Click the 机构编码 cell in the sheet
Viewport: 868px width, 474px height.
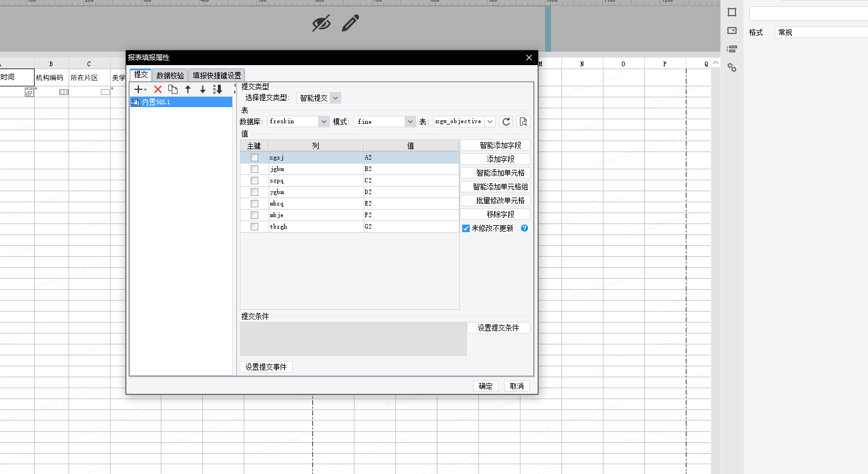pyautogui.click(x=51, y=77)
